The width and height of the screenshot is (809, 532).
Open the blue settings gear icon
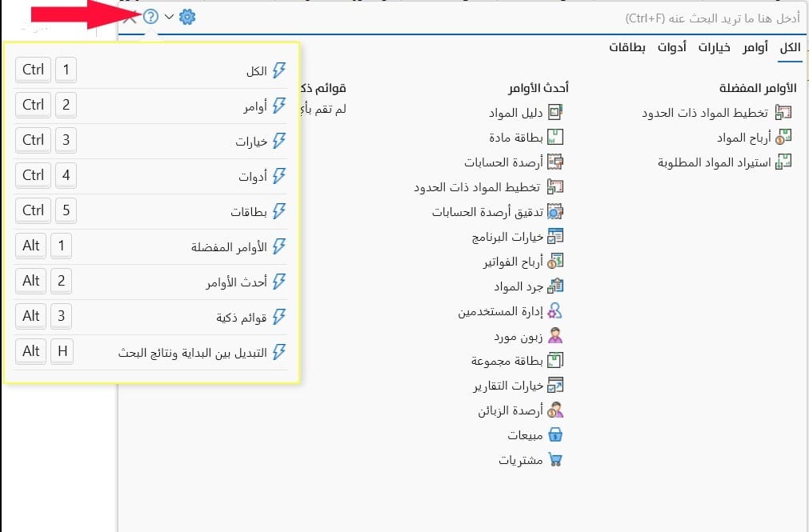coord(187,17)
